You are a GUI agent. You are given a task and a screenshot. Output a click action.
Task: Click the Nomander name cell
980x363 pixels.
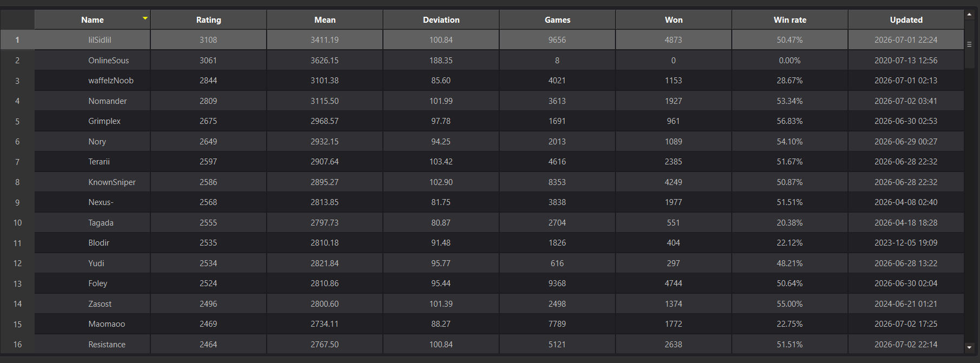[92, 101]
